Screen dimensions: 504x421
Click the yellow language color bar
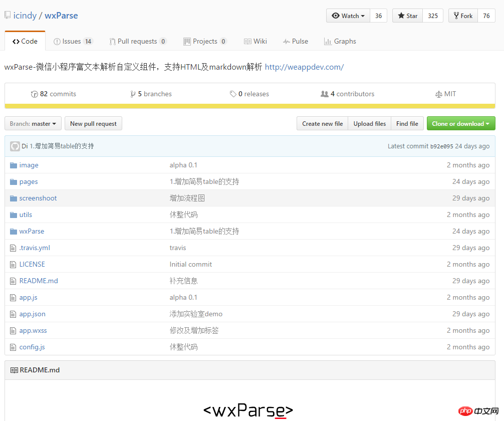pos(250,106)
